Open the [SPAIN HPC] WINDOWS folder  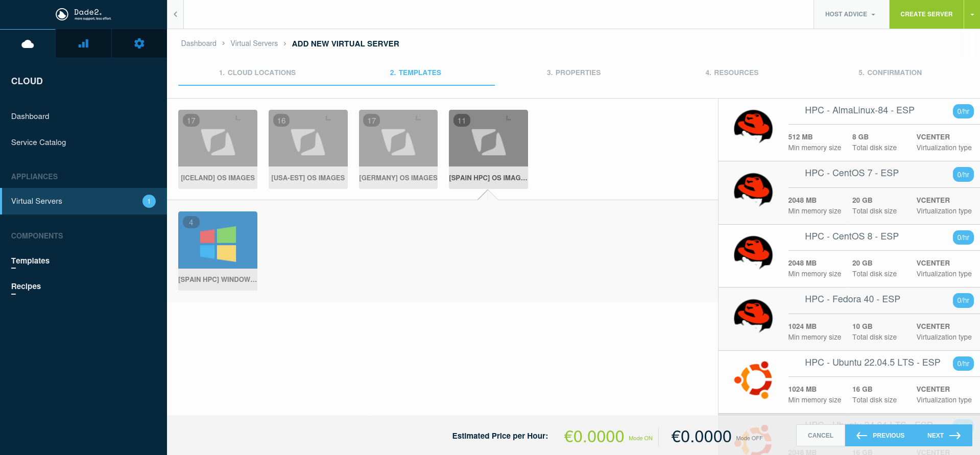tap(218, 251)
